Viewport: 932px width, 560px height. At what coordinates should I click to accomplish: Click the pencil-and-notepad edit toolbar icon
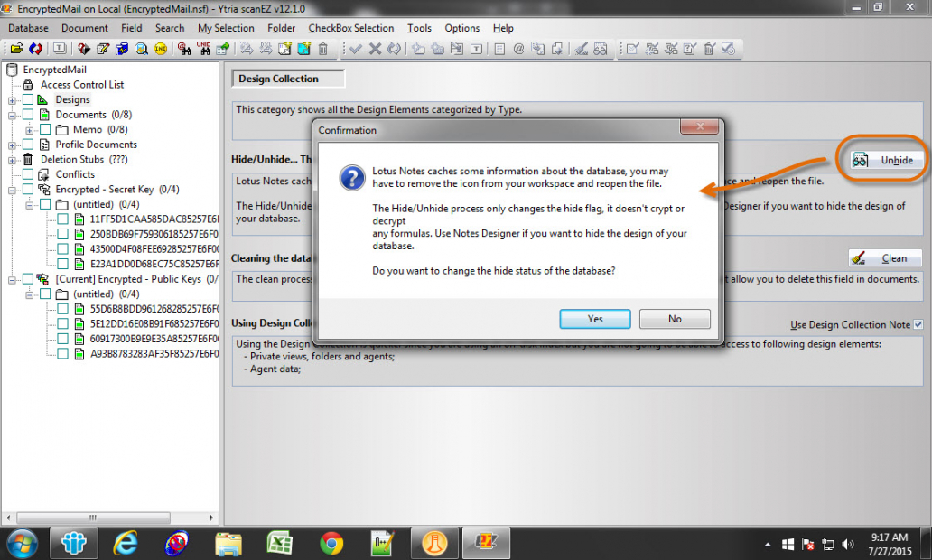pos(103,49)
